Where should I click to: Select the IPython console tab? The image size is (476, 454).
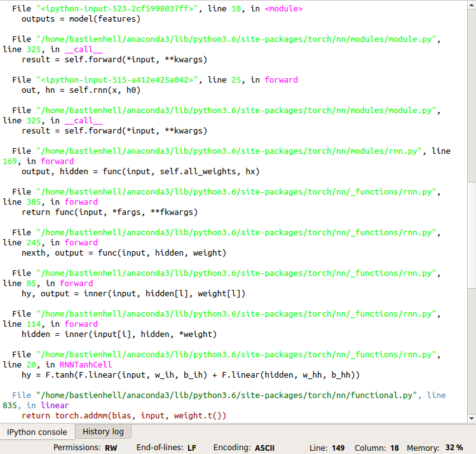pyautogui.click(x=37, y=432)
